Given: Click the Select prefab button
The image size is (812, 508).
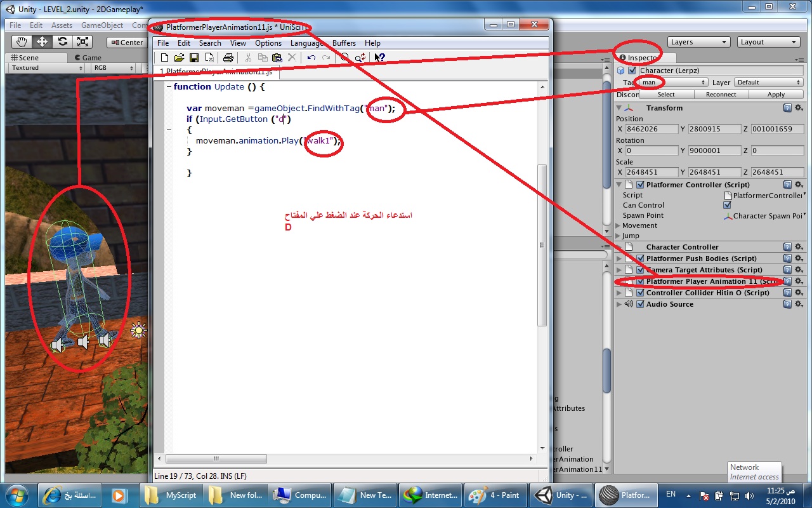Looking at the screenshot, I should (666, 95).
